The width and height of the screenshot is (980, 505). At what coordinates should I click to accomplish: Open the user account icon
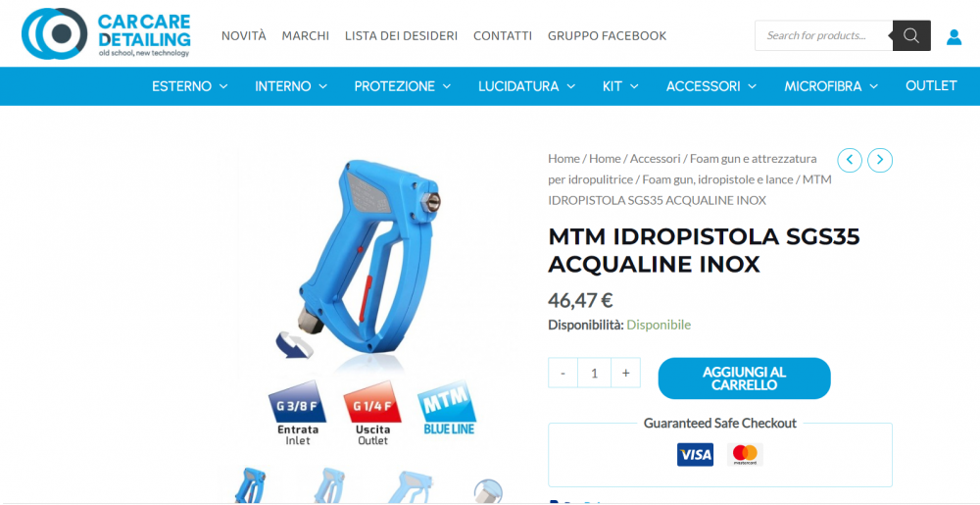(x=954, y=37)
